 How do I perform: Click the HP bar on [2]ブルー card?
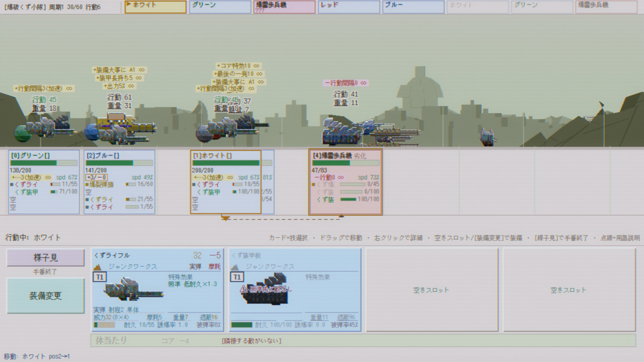coord(119,163)
